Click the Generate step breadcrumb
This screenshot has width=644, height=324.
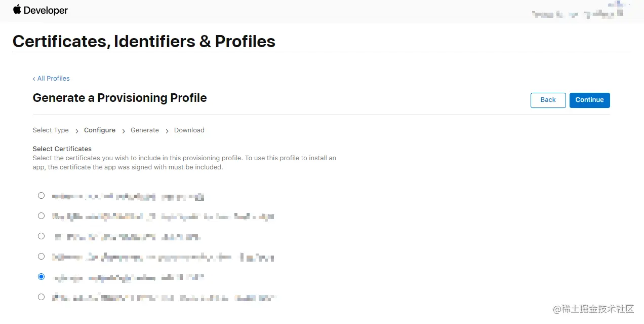145,130
